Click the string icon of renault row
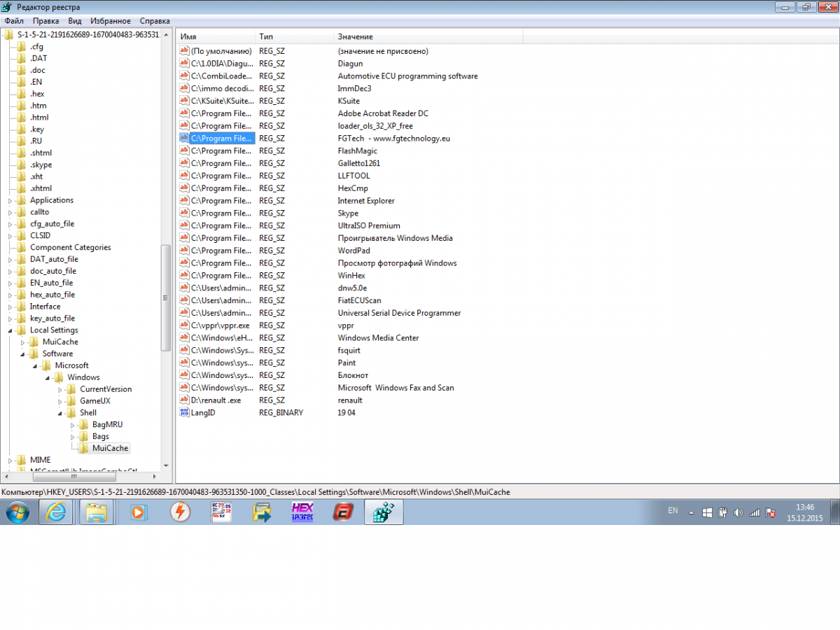Screen dimensions: 840x630 pyautogui.click(x=185, y=400)
